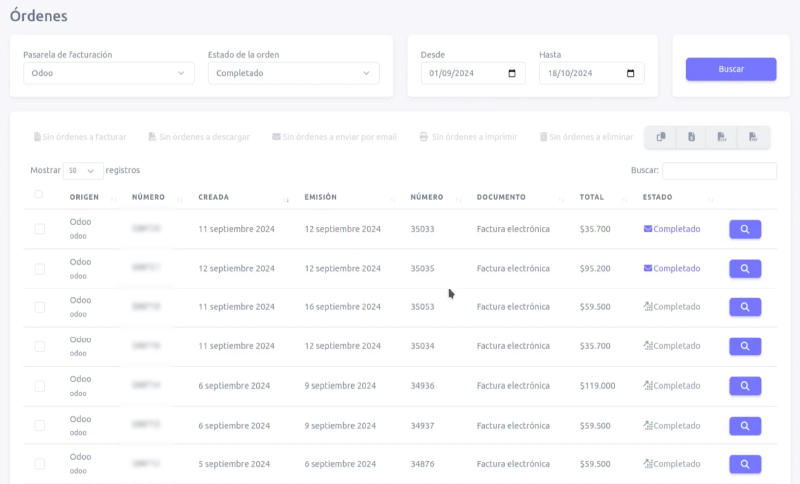Toggle the select-all checkbox in the table header
The image size is (800, 484).
(x=39, y=194)
